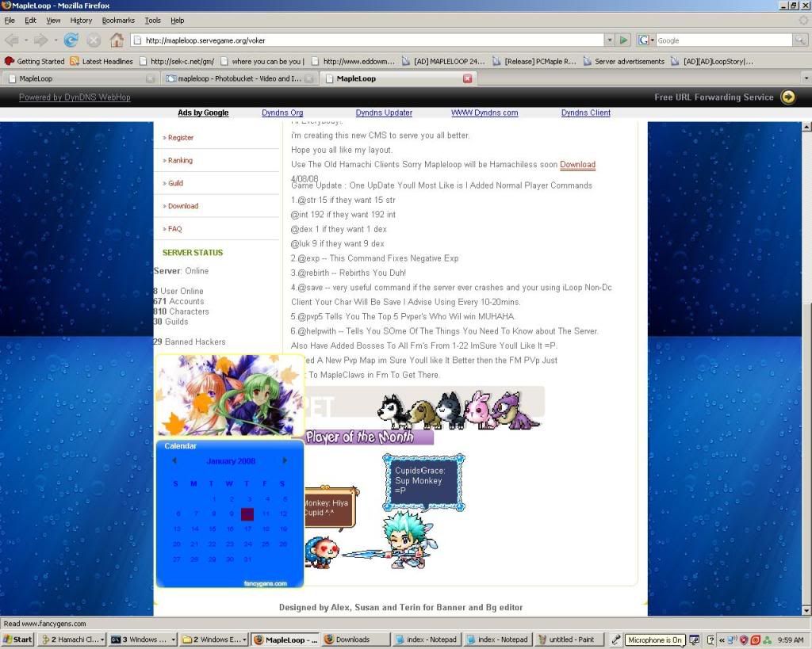Click the green Go arrow beside the address bar
This screenshot has height=649, width=812.
pos(624,40)
